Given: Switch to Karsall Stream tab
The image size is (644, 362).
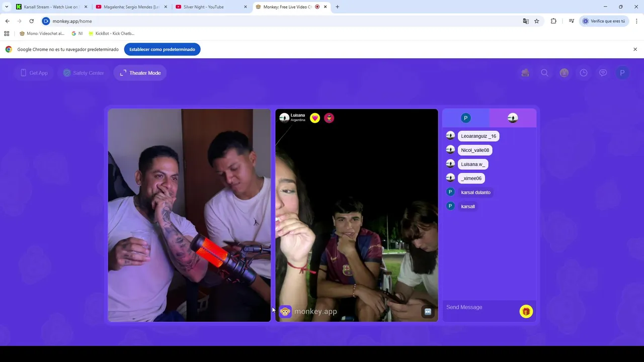Looking at the screenshot, I should 51,7.
